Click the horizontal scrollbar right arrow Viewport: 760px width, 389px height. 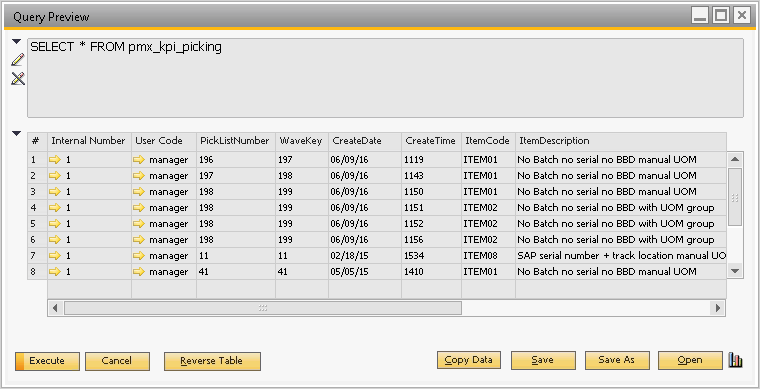pos(717,308)
